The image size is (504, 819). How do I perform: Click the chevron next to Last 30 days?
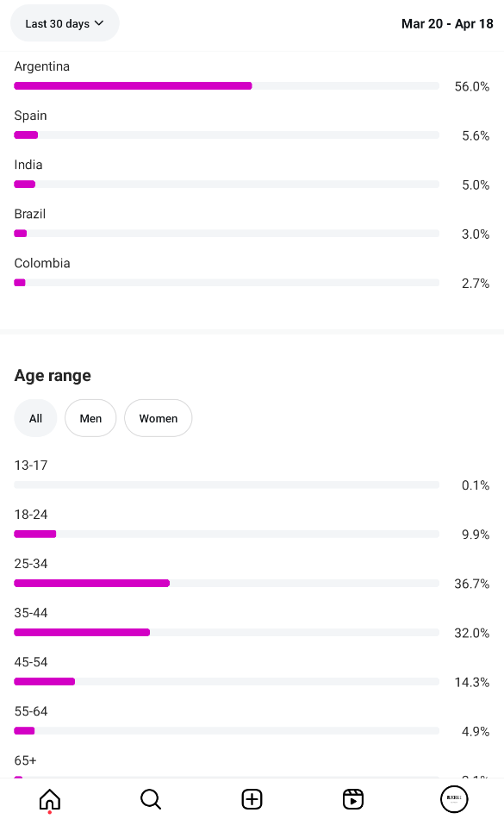[99, 23]
